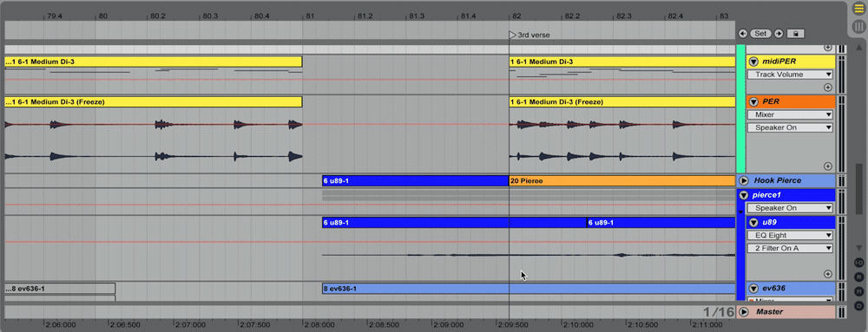Jump to next locator arrow button

(779, 34)
